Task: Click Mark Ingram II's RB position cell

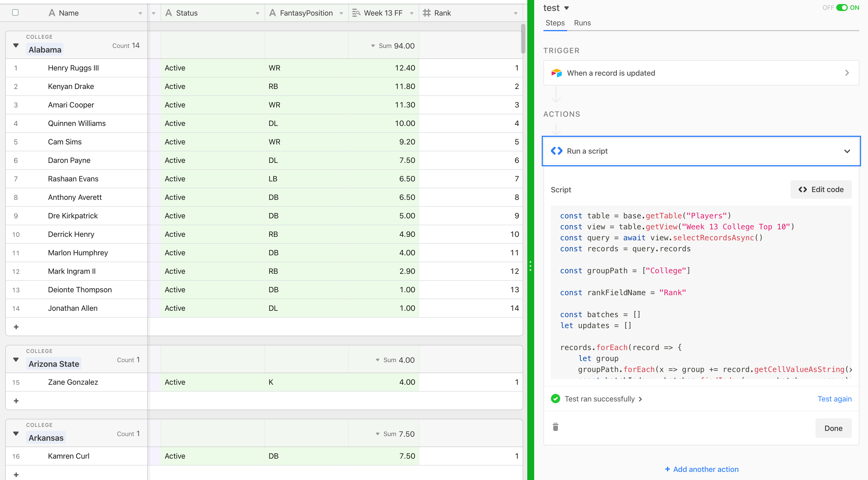Action: 307,271
